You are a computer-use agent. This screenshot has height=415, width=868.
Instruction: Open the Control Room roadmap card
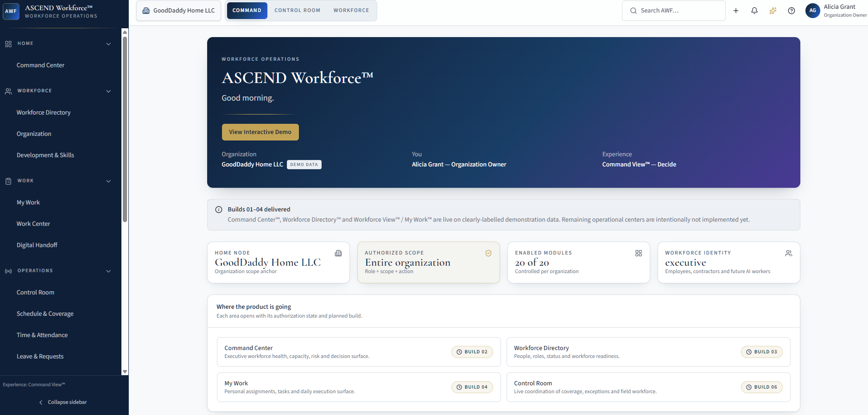[648, 387]
